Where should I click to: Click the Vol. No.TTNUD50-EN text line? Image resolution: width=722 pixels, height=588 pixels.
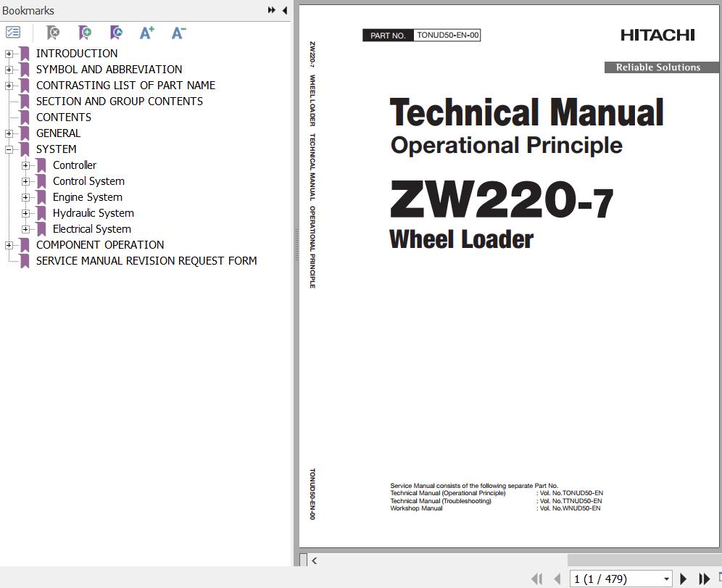coord(571,501)
